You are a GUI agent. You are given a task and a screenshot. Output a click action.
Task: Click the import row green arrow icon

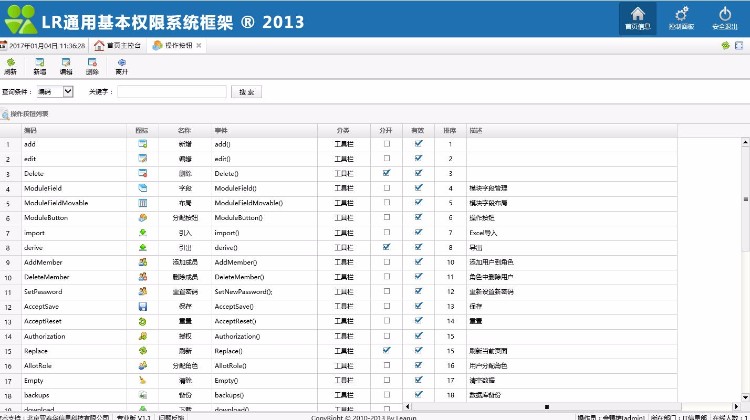143,232
